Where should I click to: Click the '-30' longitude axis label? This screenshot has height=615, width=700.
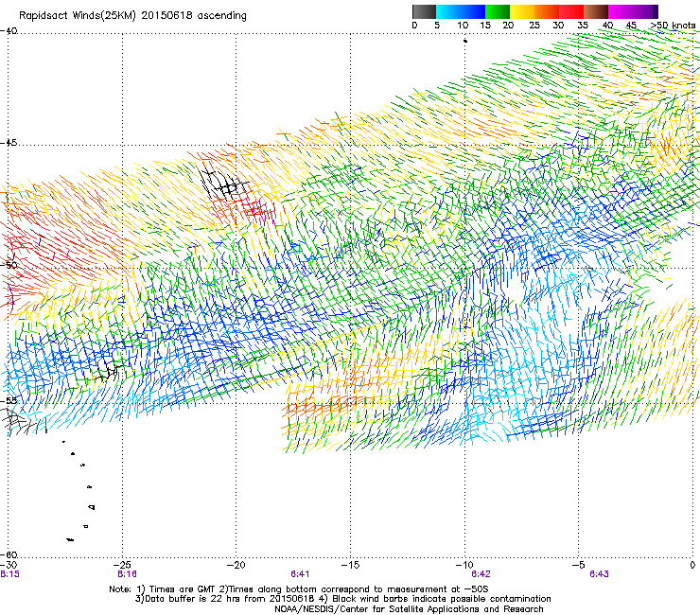(9, 566)
